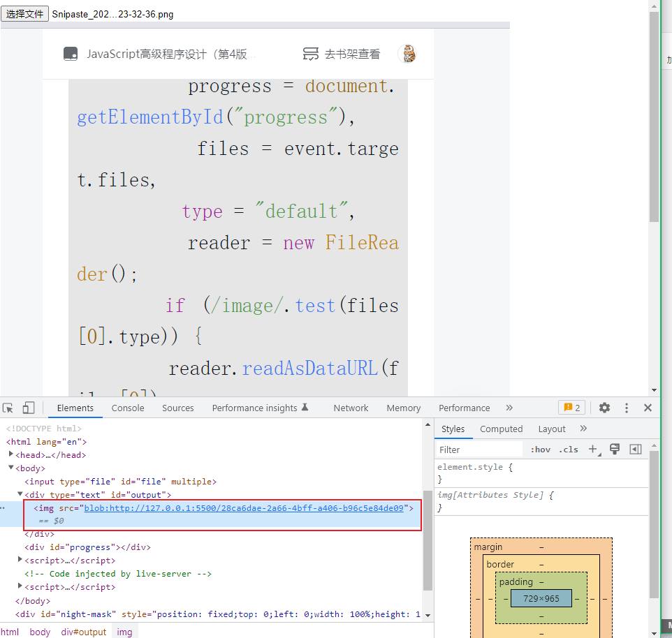The width and height of the screenshot is (672, 638).
Task: Open the Network tab
Action: point(351,408)
